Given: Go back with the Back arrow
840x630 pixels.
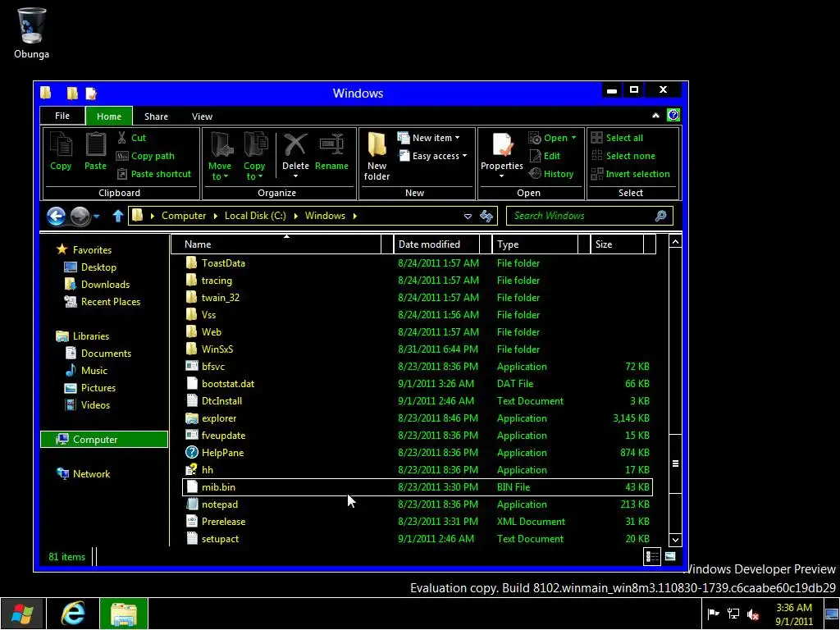Looking at the screenshot, I should click(x=56, y=216).
